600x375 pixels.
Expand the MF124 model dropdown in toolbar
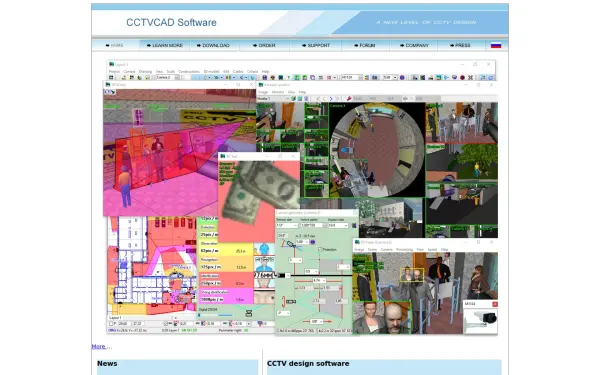[360, 77]
